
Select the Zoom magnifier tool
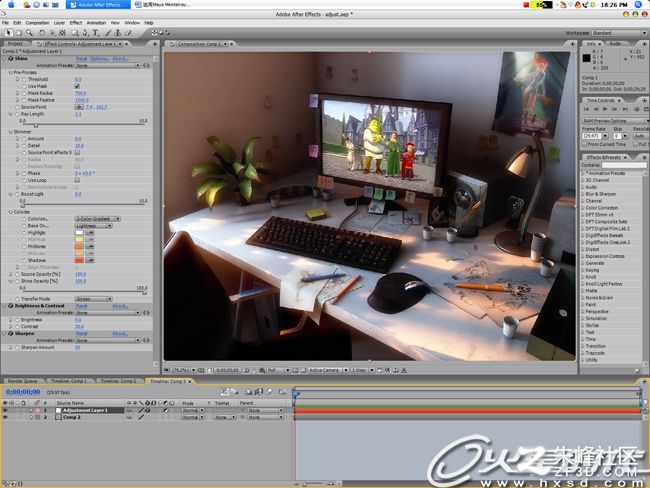coord(29,33)
